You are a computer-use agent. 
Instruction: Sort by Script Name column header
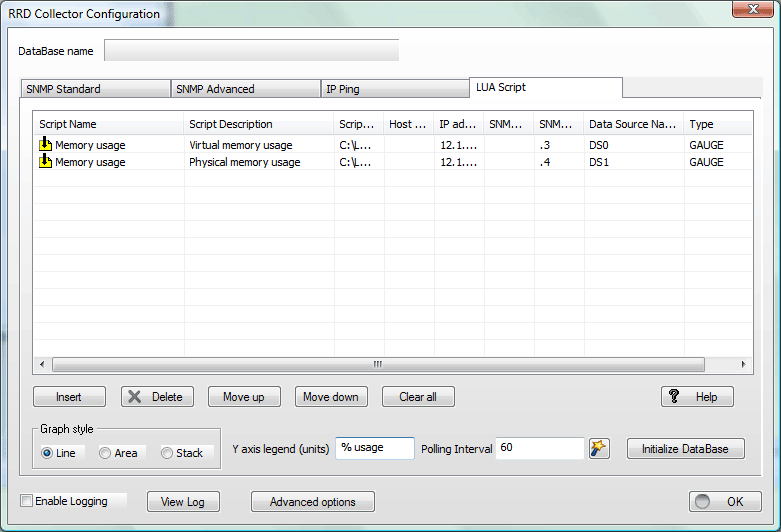[x=109, y=124]
